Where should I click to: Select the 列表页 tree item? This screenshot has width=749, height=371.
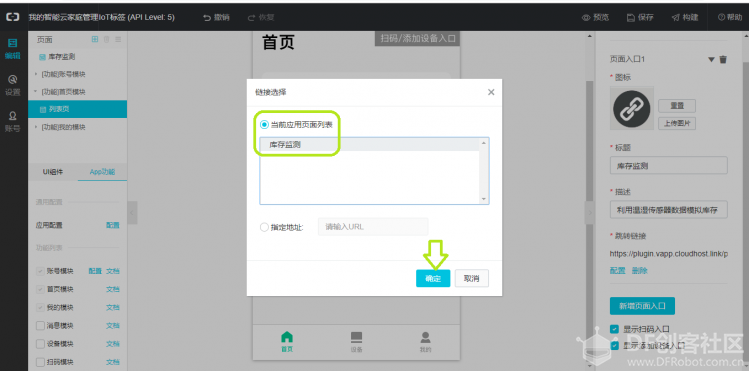point(77,109)
